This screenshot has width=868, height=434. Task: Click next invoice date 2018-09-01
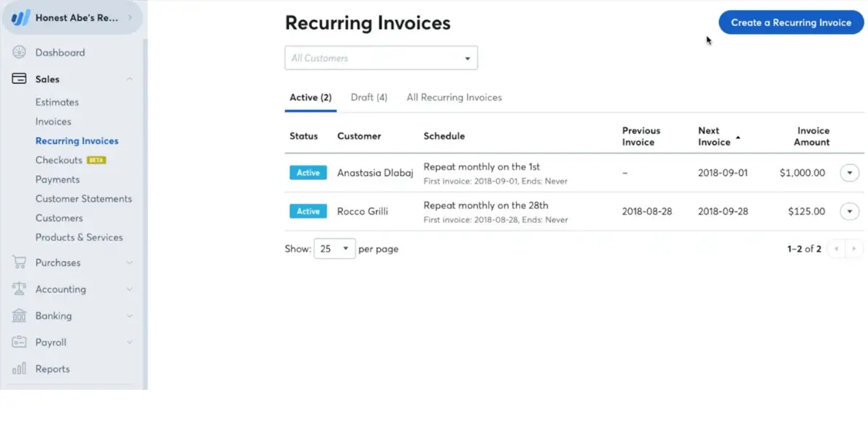coord(723,173)
